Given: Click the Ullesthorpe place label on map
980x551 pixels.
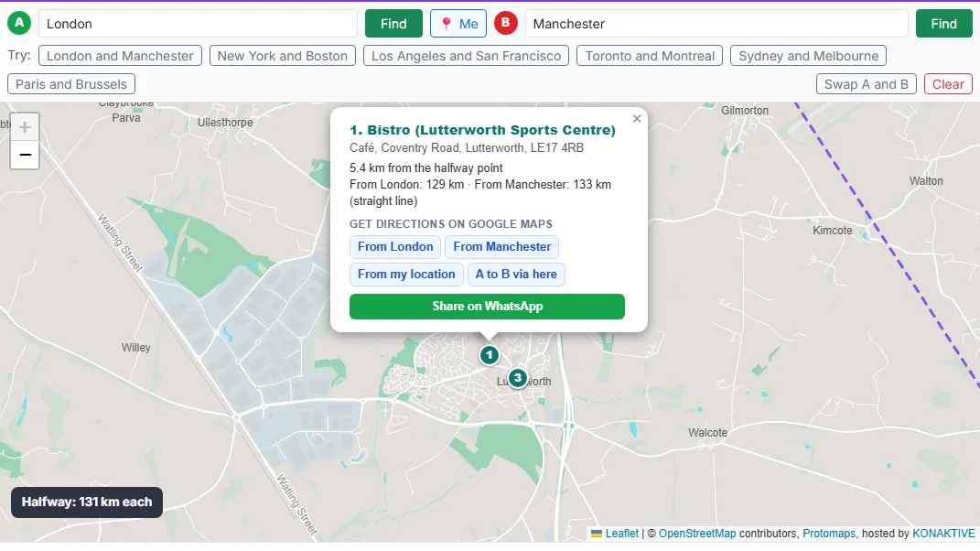Looking at the screenshot, I should (226, 123).
